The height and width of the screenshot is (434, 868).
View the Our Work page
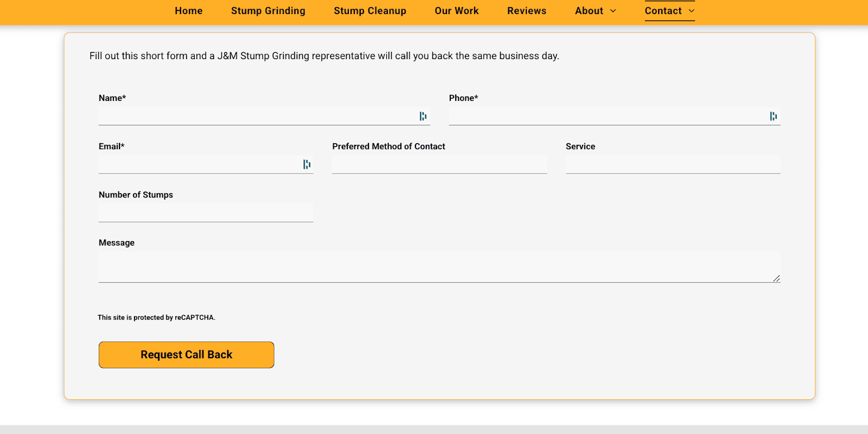coord(457,11)
